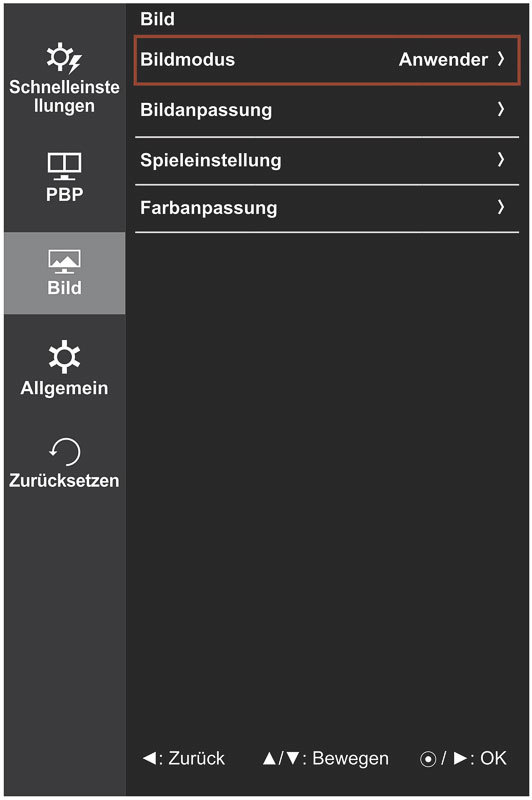Click the Zurücksetzen circular arrow icon
532x800 pixels.
coord(65,452)
